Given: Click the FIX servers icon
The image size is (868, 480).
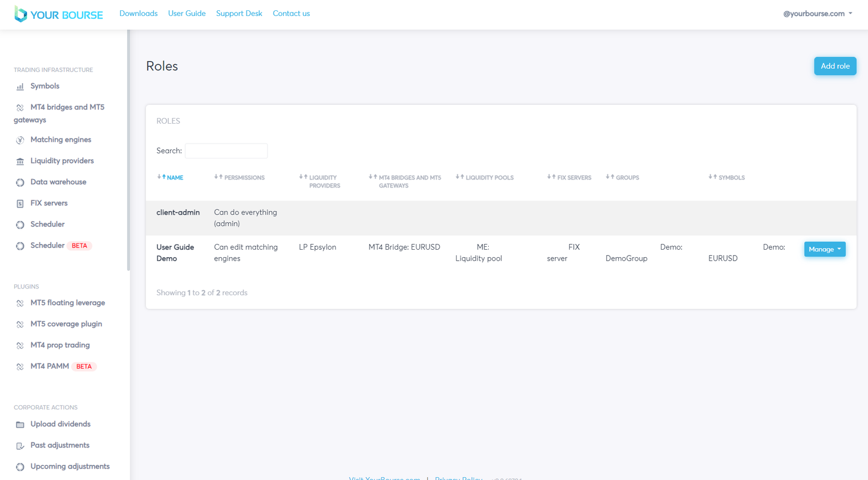Looking at the screenshot, I should coord(20,204).
